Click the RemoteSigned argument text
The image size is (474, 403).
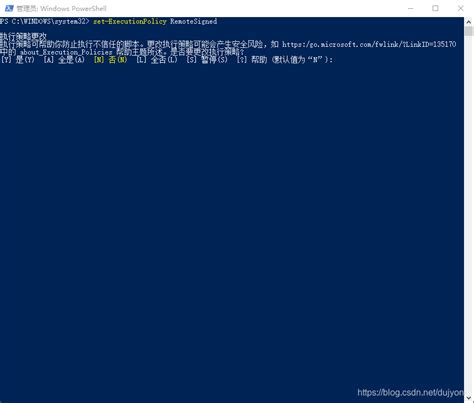(x=193, y=21)
